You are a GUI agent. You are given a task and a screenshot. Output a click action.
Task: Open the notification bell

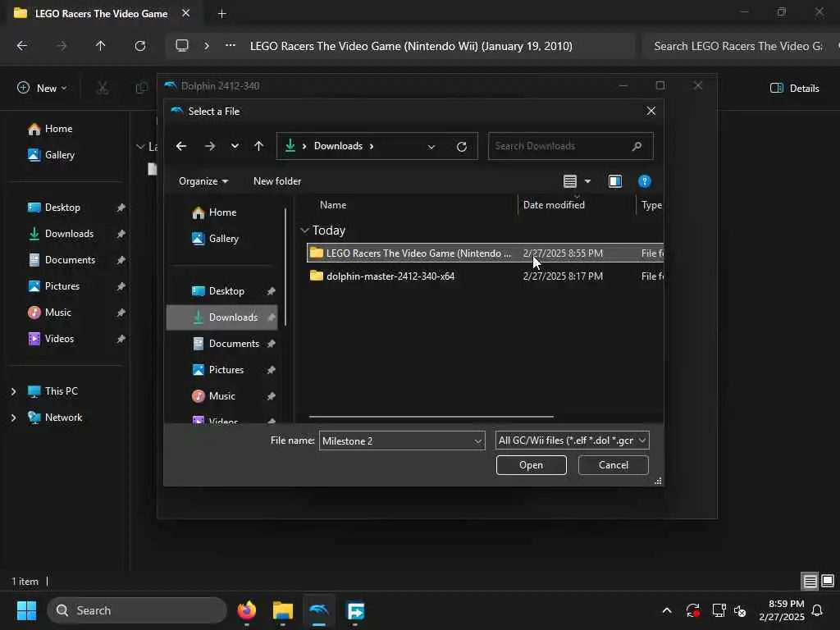pos(818,610)
